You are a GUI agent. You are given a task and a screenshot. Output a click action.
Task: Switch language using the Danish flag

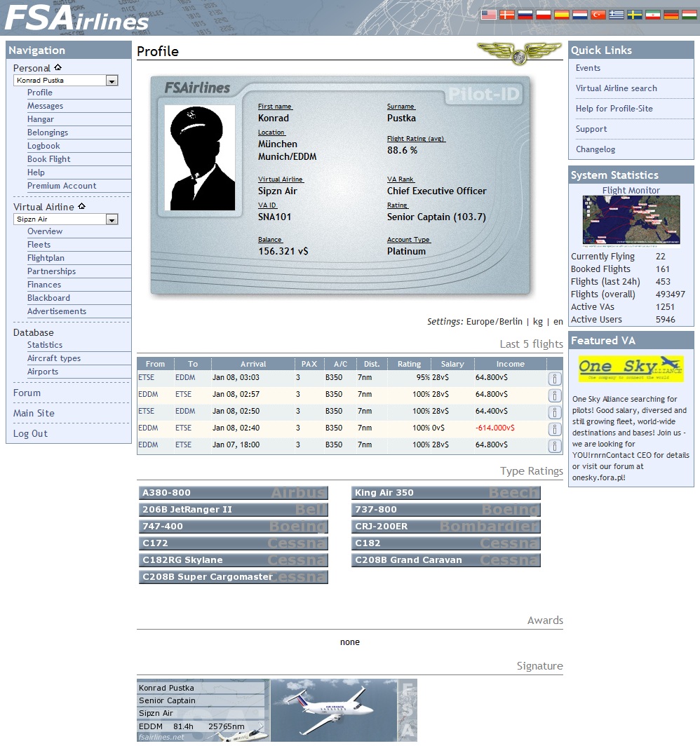click(507, 14)
